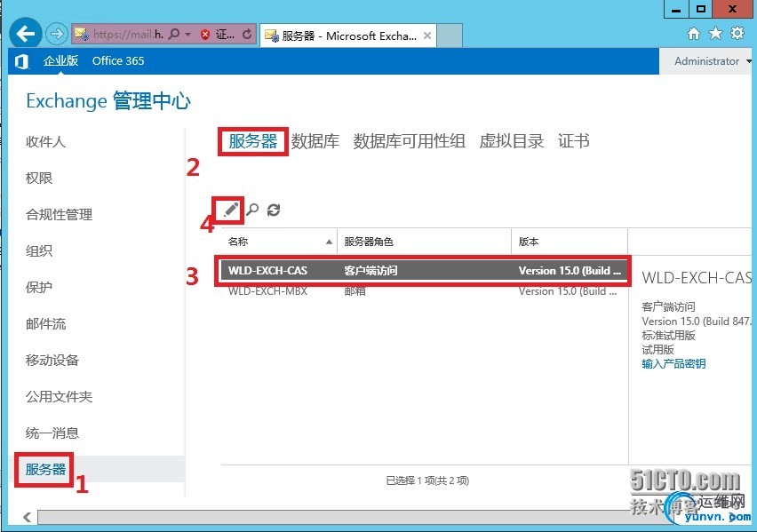
Task: Open 公用文件夹 in the left navigation
Action: pos(59,396)
